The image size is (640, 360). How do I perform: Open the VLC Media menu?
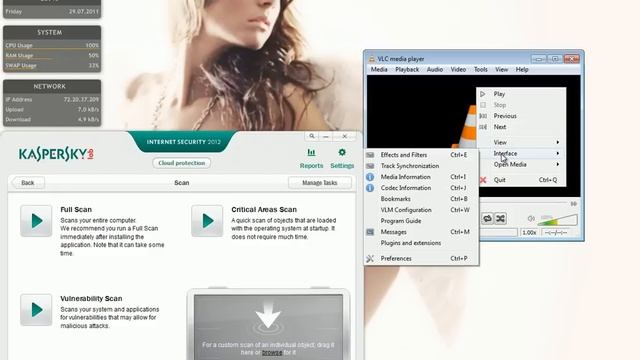(379, 69)
